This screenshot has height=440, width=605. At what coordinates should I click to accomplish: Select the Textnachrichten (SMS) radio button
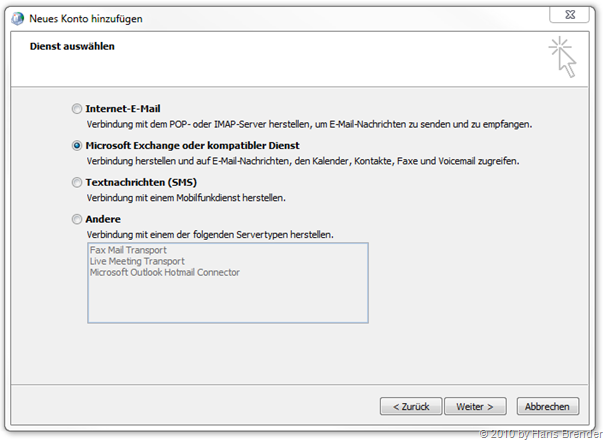(77, 183)
